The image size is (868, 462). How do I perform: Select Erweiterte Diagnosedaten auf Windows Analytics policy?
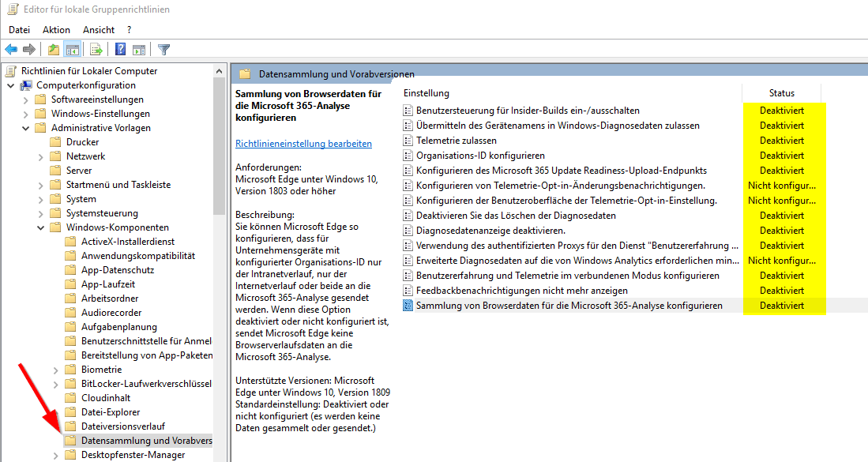(577, 260)
